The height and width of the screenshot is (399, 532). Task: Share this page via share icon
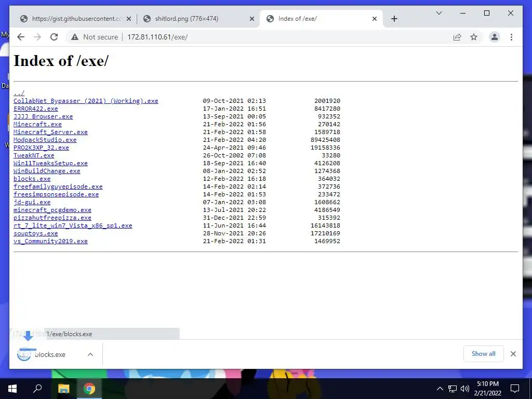click(x=457, y=37)
